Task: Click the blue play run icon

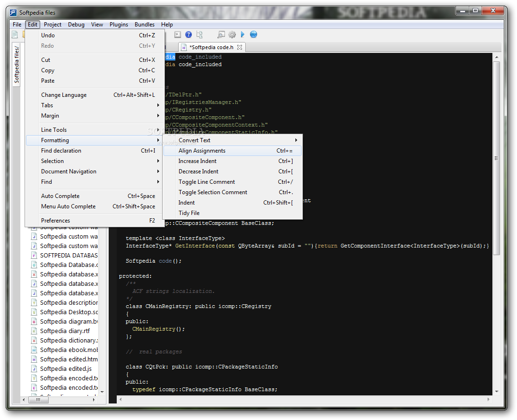Action: pyautogui.click(x=243, y=34)
